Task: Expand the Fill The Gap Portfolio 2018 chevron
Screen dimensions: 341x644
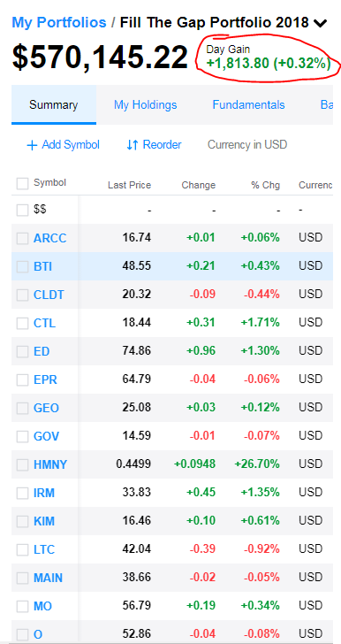Action: pos(321,23)
